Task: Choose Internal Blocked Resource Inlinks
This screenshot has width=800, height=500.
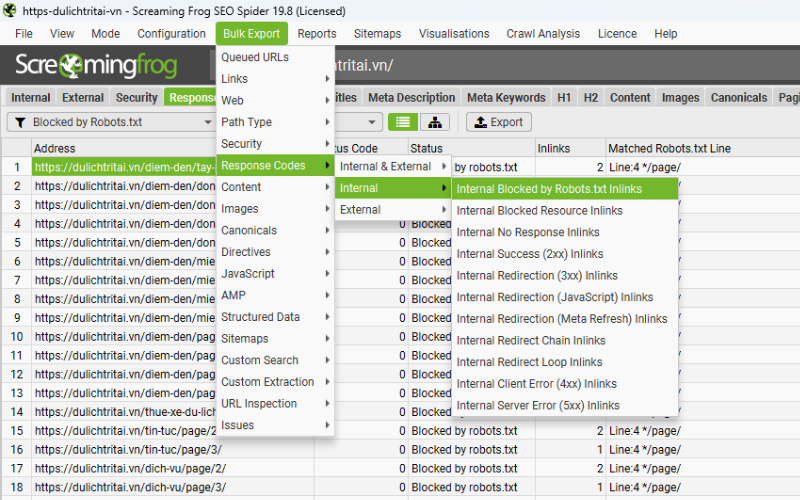Action: 565,211
